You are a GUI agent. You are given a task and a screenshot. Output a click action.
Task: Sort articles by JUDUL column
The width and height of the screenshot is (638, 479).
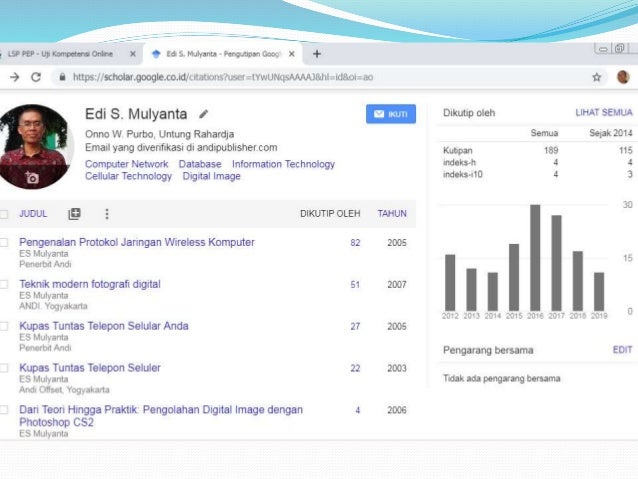33,214
